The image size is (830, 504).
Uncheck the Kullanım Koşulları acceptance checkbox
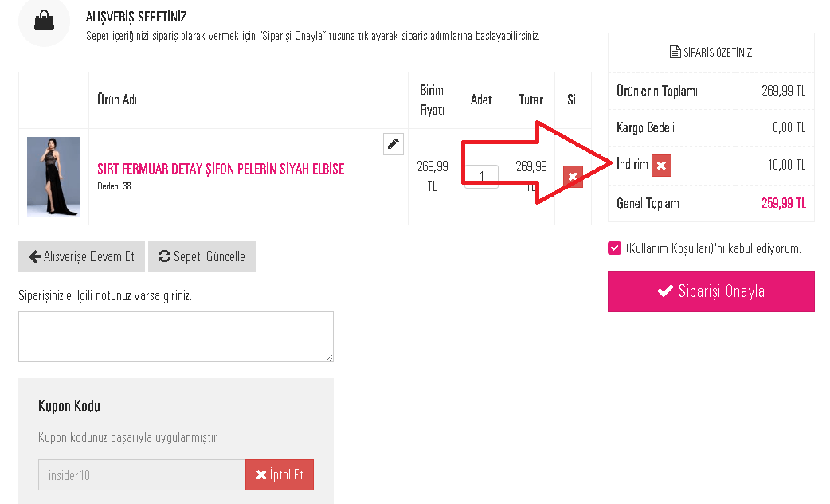(615, 248)
